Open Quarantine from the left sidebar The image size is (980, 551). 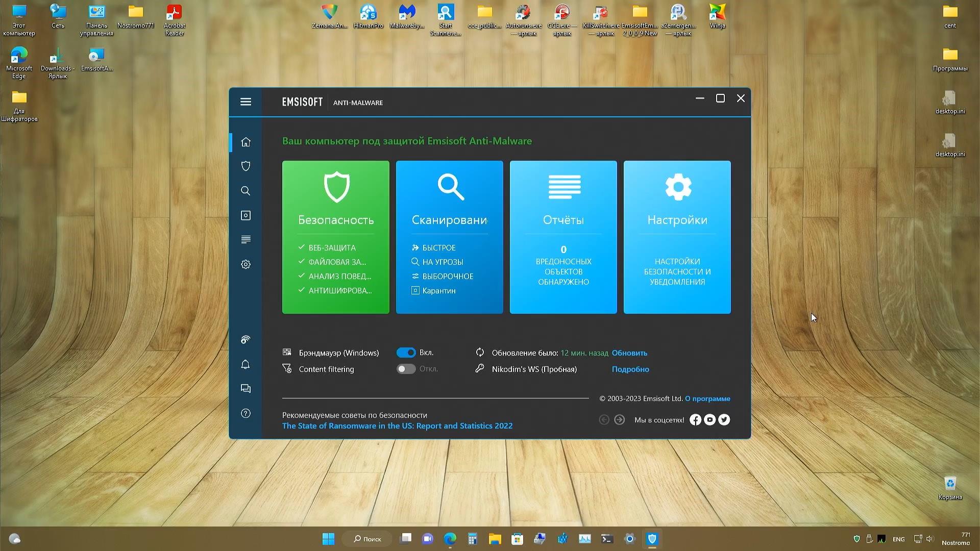(246, 215)
